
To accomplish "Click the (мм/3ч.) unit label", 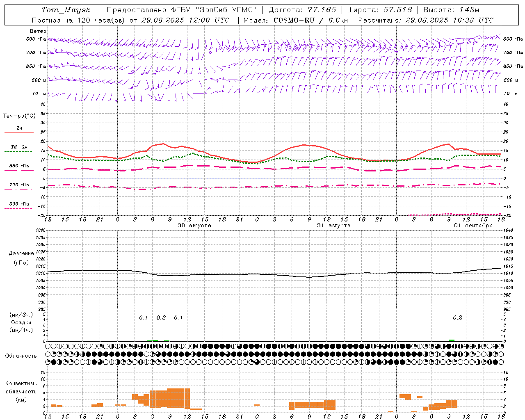I will pos(21,315).
